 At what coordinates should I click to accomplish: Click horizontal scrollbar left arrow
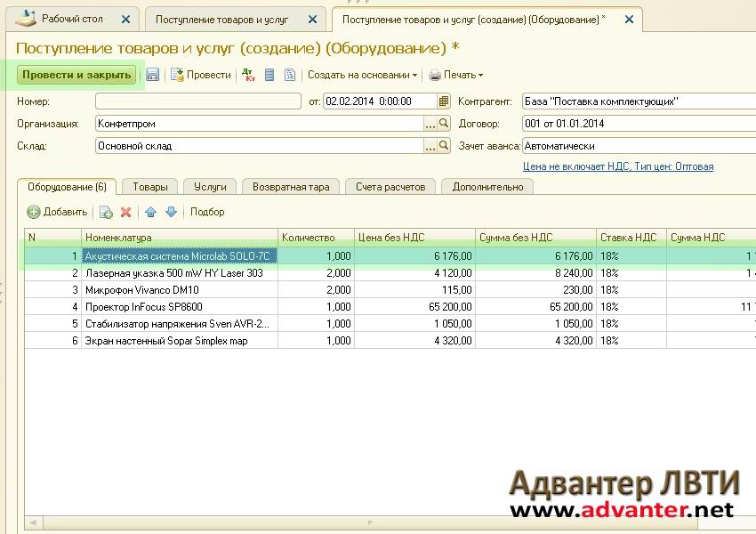click(x=33, y=522)
